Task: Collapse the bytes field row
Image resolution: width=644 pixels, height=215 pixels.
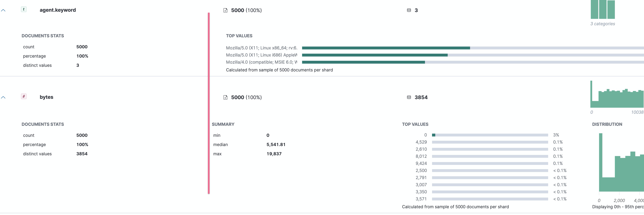Action: [x=3, y=97]
